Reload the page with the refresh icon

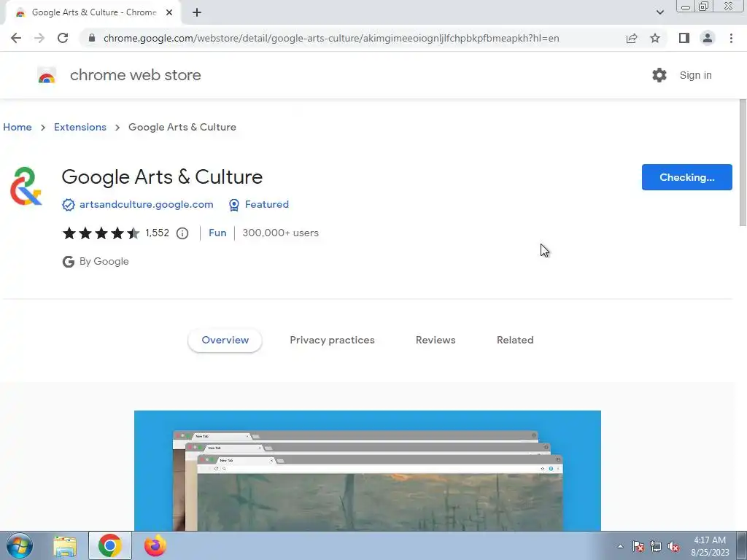click(x=63, y=38)
